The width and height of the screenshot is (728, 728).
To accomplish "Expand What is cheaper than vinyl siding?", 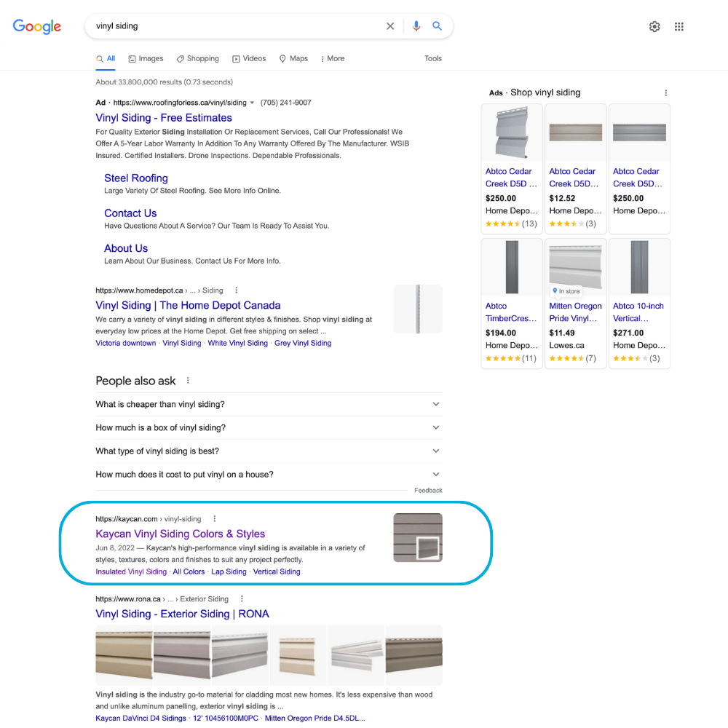I will tap(269, 404).
